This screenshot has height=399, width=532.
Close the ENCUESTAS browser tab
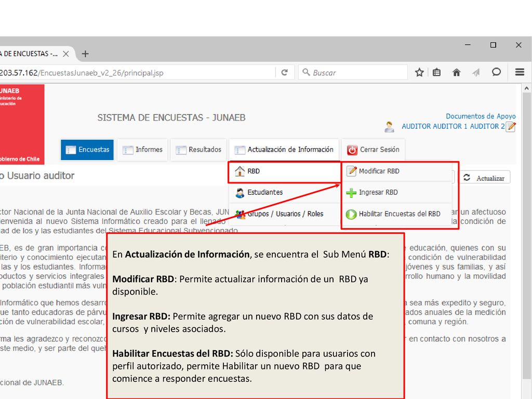click(x=66, y=54)
